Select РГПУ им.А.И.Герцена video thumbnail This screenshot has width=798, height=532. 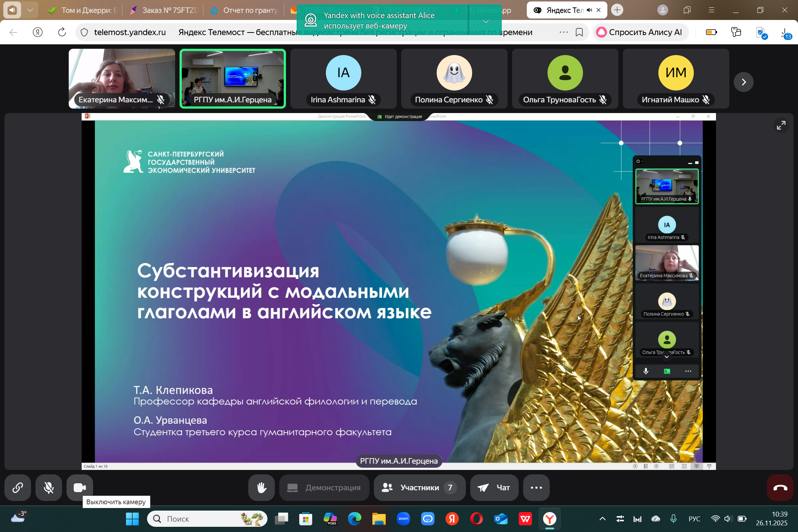(x=233, y=78)
